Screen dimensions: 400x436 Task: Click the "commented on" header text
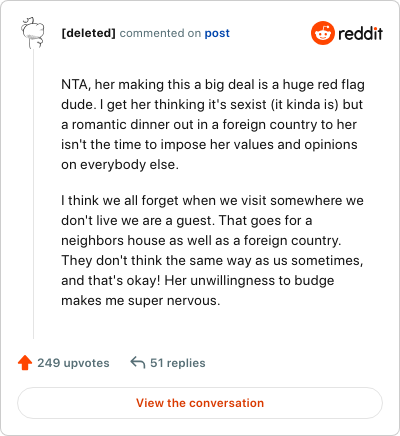160,33
